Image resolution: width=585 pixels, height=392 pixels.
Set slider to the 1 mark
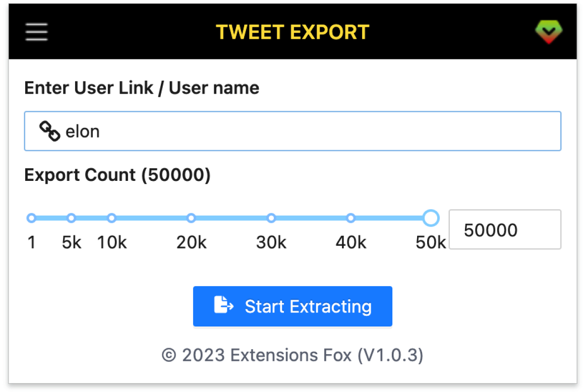31,218
